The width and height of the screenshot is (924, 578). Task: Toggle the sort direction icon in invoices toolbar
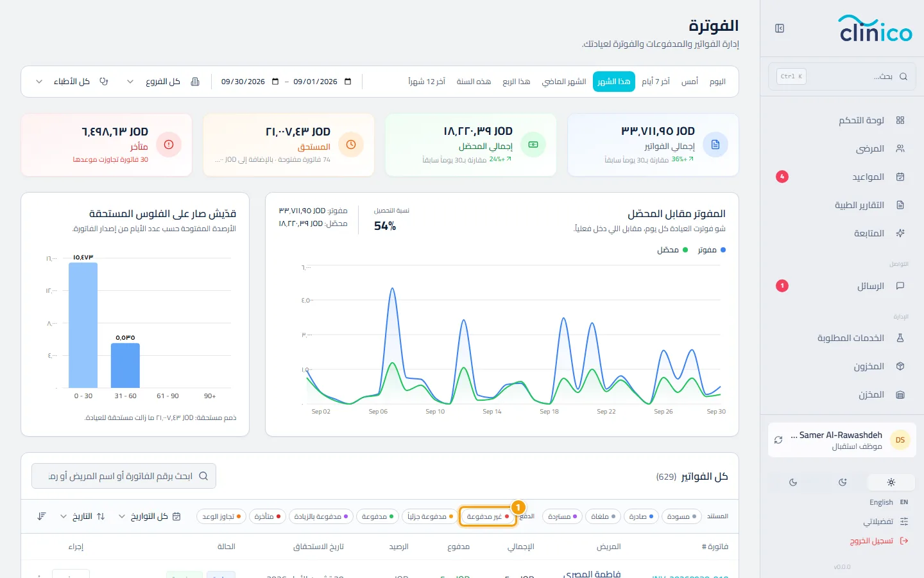(42, 516)
